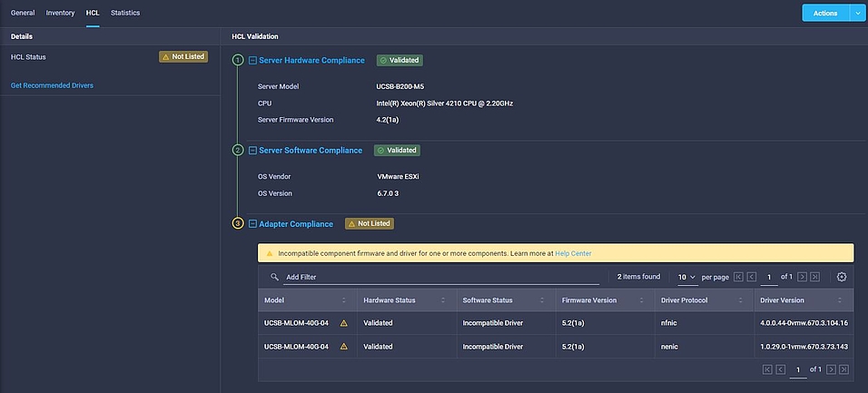The height and width of the screenshot is (393, 868).
Task: Collapse Server Hardware Compliance section
Action: (x=252, y=60)
